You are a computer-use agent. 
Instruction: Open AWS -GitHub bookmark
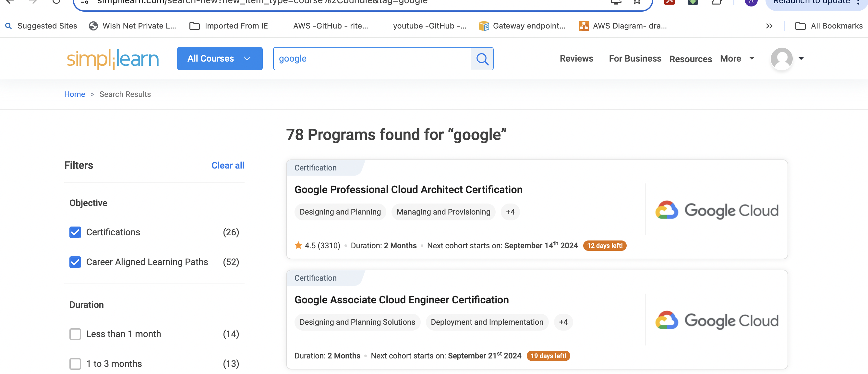point(331,26)
